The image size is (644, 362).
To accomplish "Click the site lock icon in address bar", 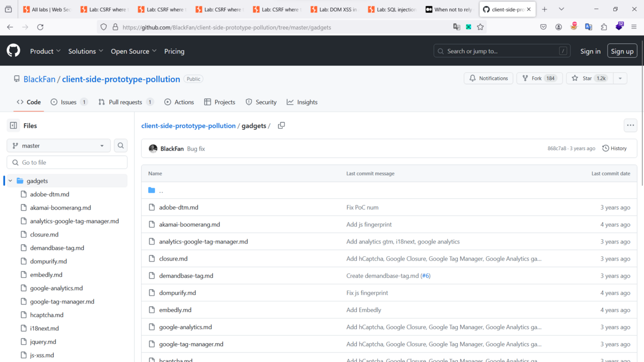I will (115, 27).
